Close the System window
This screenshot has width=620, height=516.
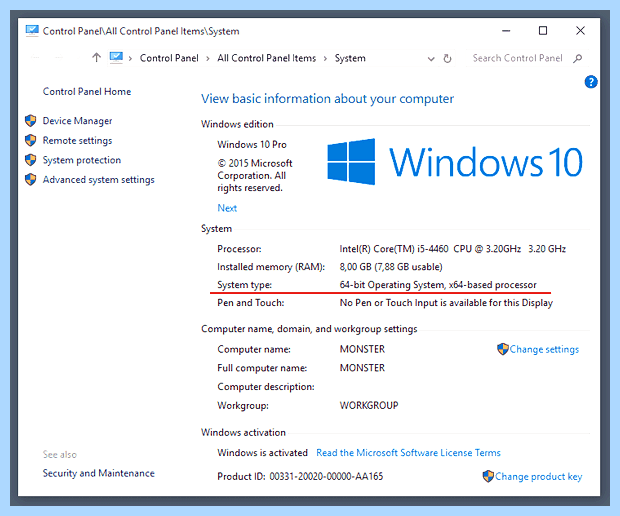point(580,31)
